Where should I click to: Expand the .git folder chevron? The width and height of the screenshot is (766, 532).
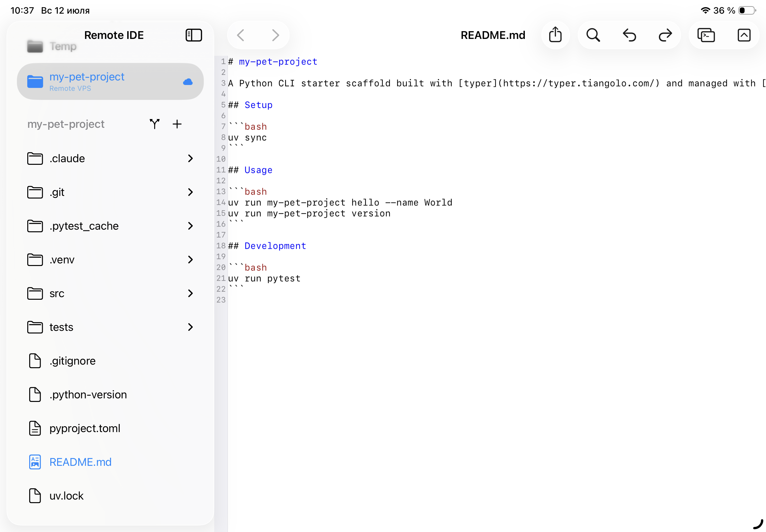(x=191, y=192)
